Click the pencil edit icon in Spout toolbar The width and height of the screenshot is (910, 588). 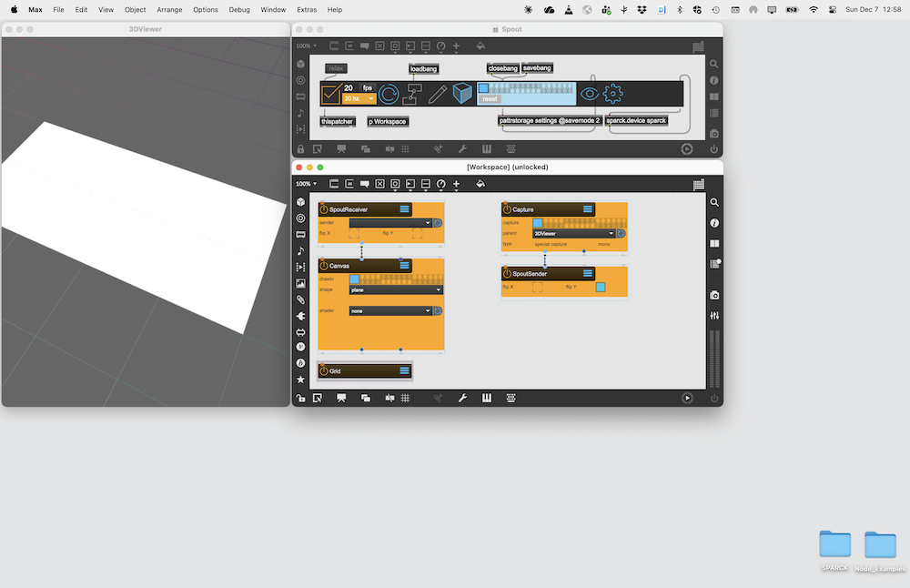(x=438, y=94)
